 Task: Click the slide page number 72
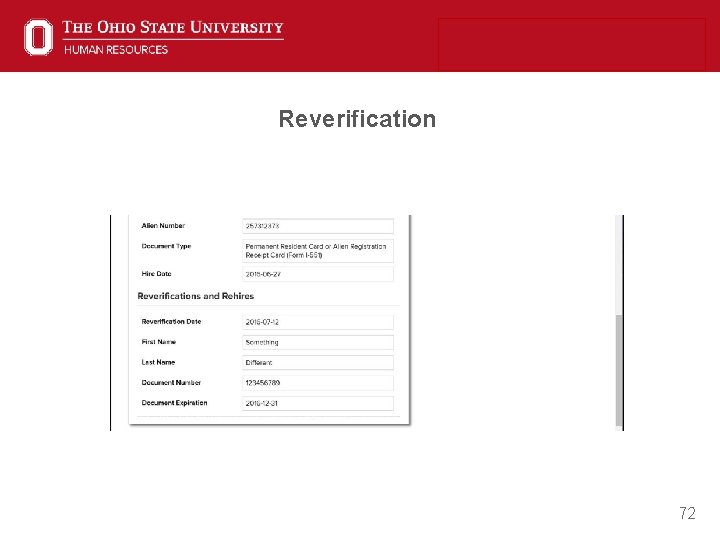pyautogui.click(x=687, y=513)
